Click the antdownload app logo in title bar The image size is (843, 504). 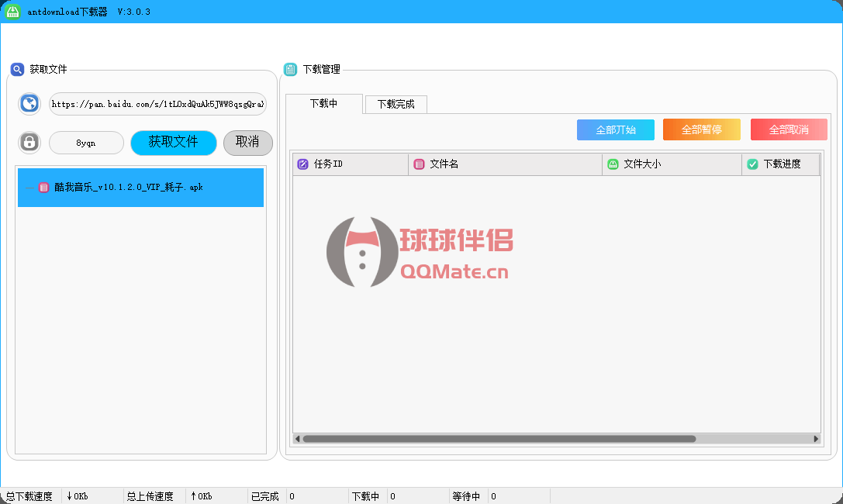coord(13,12)
